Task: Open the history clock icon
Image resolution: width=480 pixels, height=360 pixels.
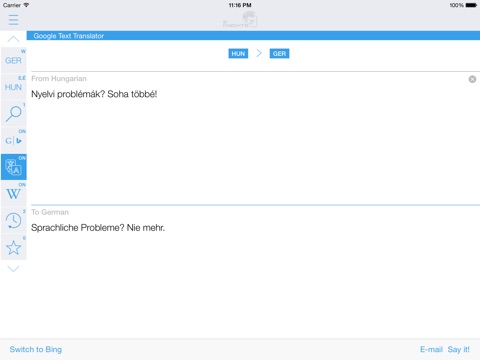Action: [x=14, y=220]
